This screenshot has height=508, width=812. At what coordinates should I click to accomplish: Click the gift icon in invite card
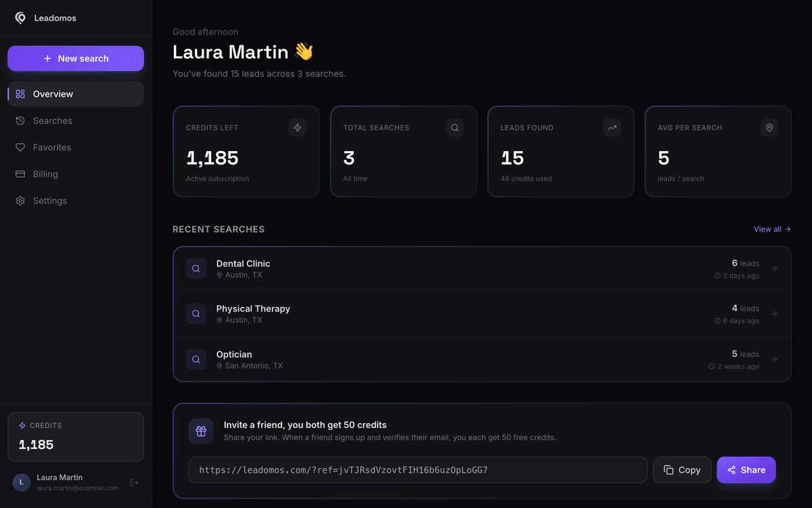201,431
